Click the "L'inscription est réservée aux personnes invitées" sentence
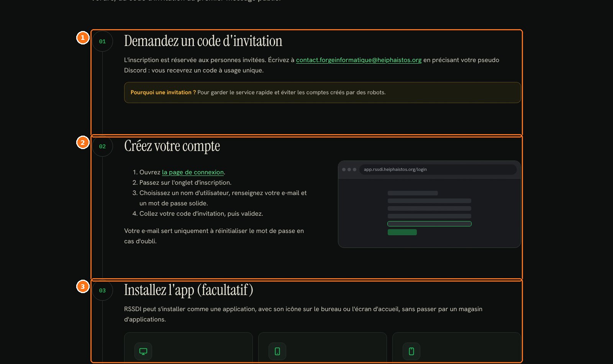613x364 pixels. 311,65
